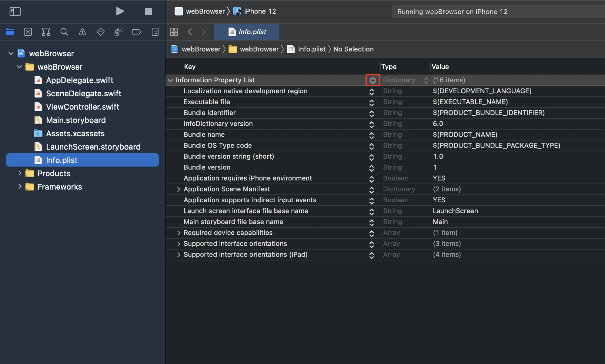Select Info.plist in navigator
This screenshot has height=364, width=605.
[x=82, y=160]
